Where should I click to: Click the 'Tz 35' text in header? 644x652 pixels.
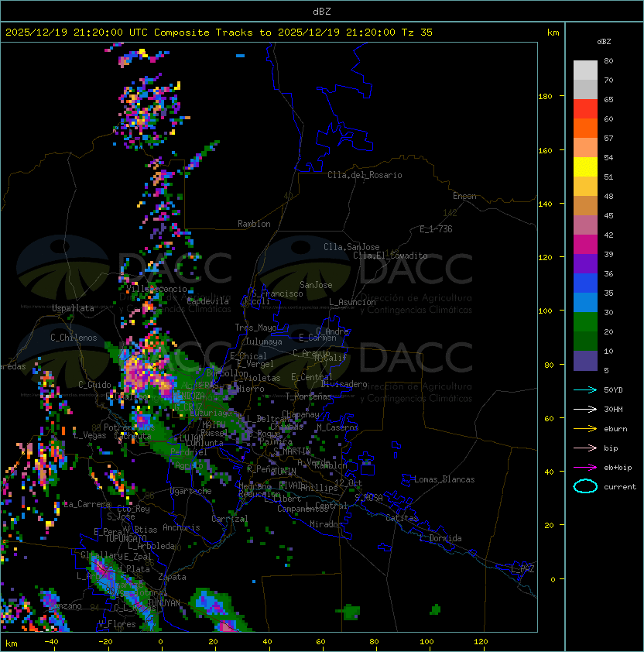417,33
